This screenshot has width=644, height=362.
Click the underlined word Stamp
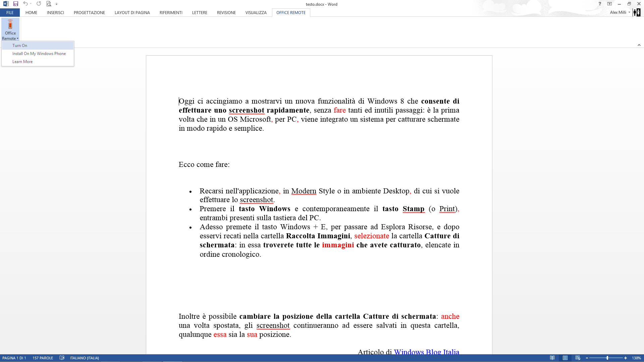[x=413, y=209]
